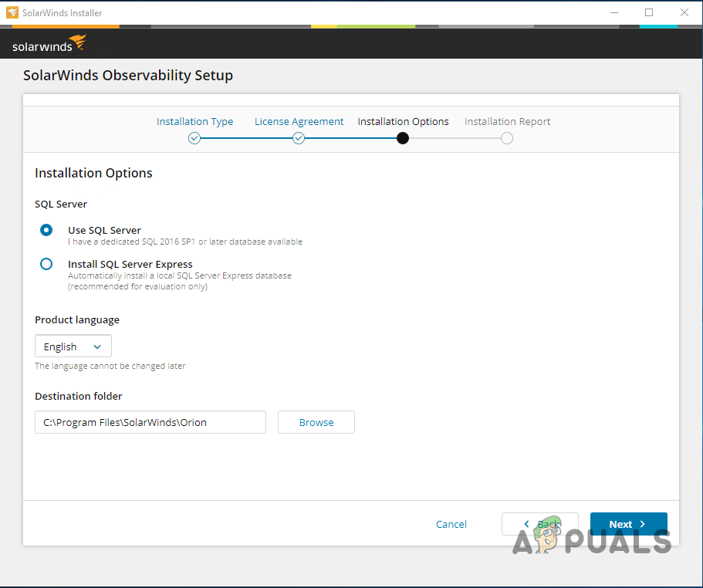
Task: Click the 'Product language' label
Action: (x=77, y=319)
